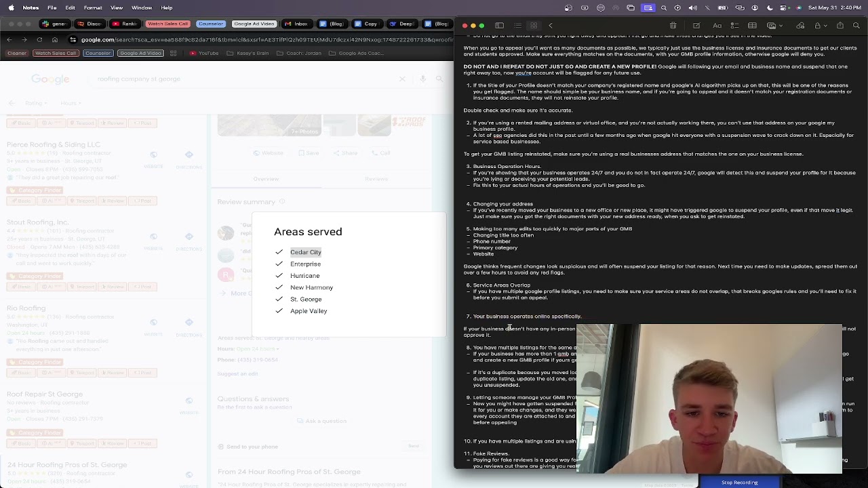Open the Window menu

point(142,7)
